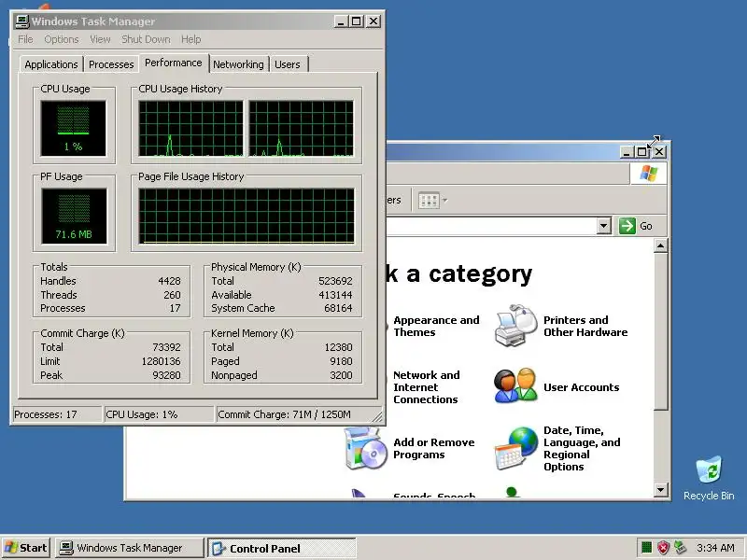Click the Paged value 9180
The height and width of the screenshot is (560, 747).
341,361
